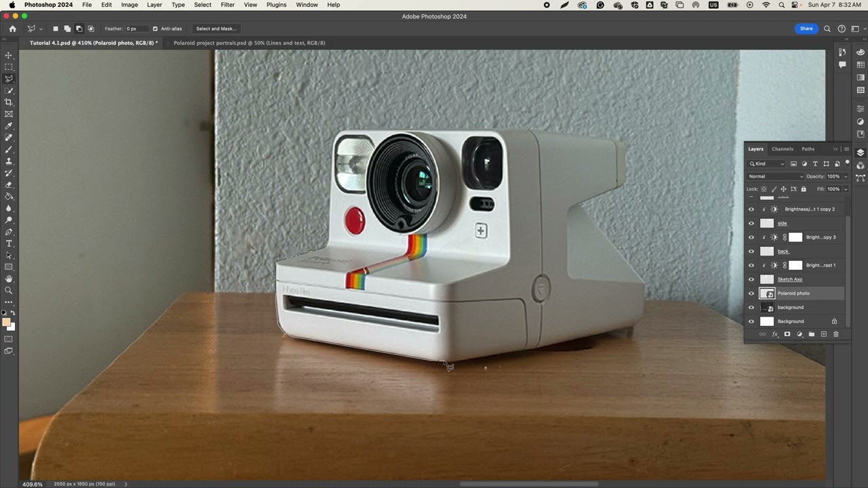868x488 pixels.
Task: Select the Blur tool
Action: (9, 208)
